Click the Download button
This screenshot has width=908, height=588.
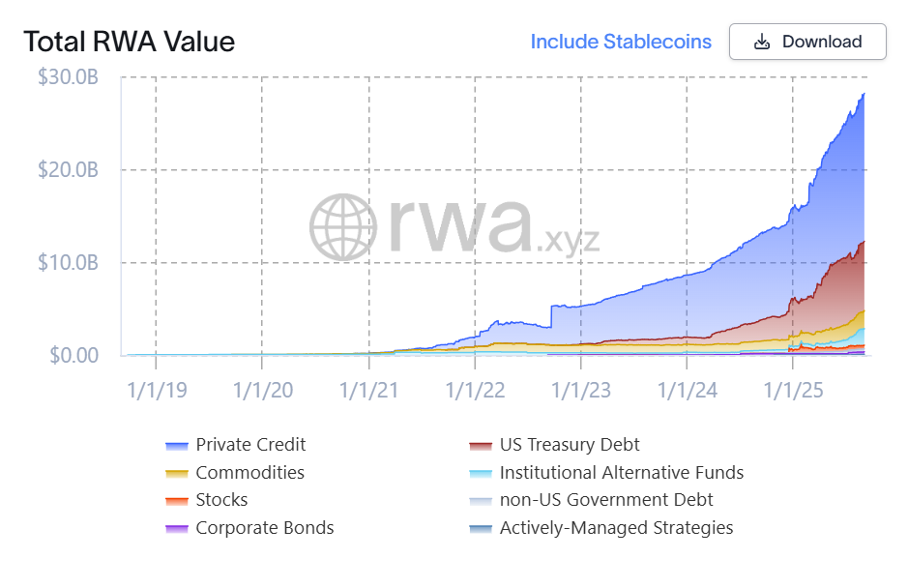807,42
